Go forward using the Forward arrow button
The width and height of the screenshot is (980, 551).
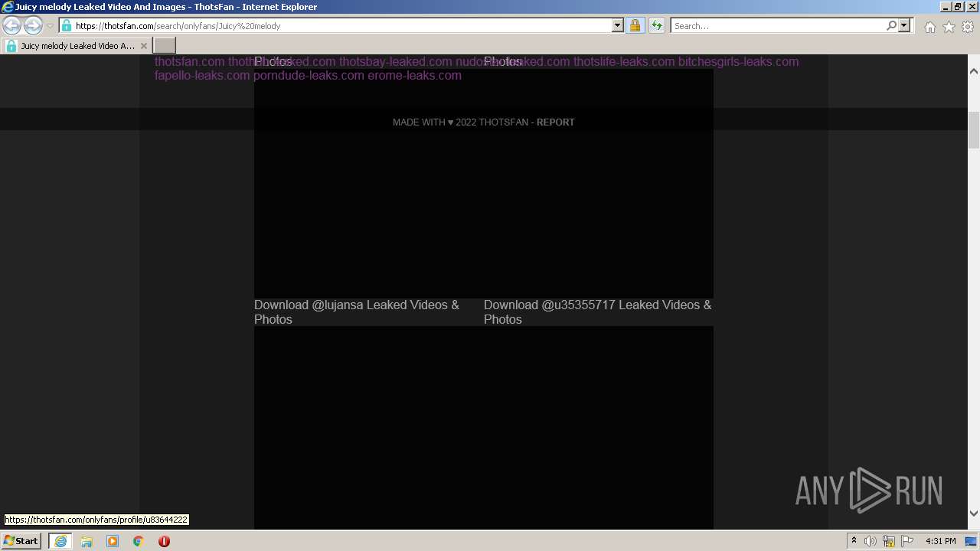[x=33, y=25]
